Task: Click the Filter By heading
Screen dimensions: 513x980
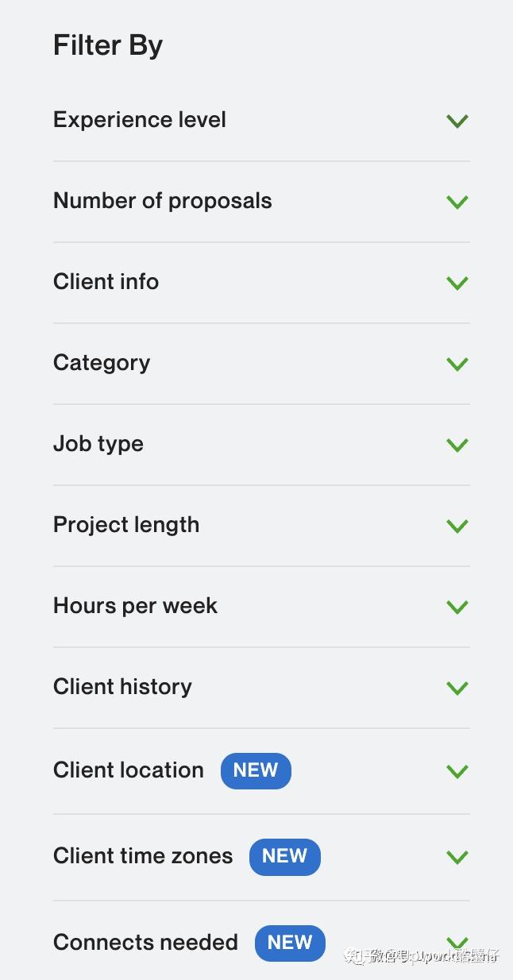Action: (x=108, y=45)
